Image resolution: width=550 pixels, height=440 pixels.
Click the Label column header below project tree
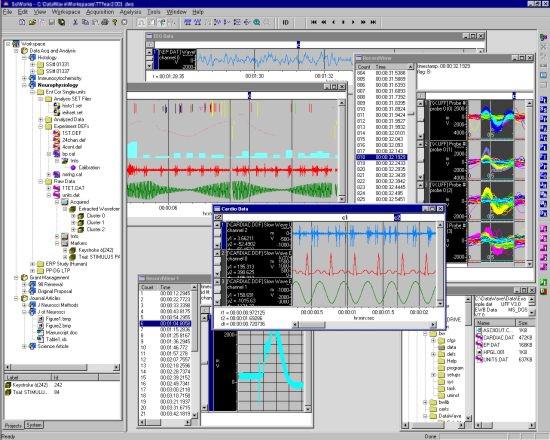pyautogui.click(x=28, y=378)
